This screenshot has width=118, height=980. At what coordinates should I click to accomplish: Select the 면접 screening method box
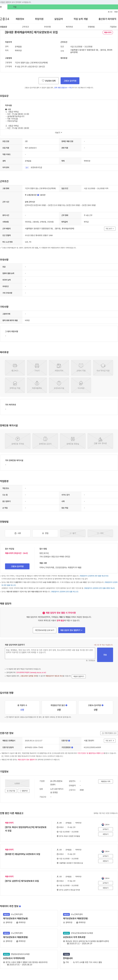pyautogui.click(x=45, y=533)
